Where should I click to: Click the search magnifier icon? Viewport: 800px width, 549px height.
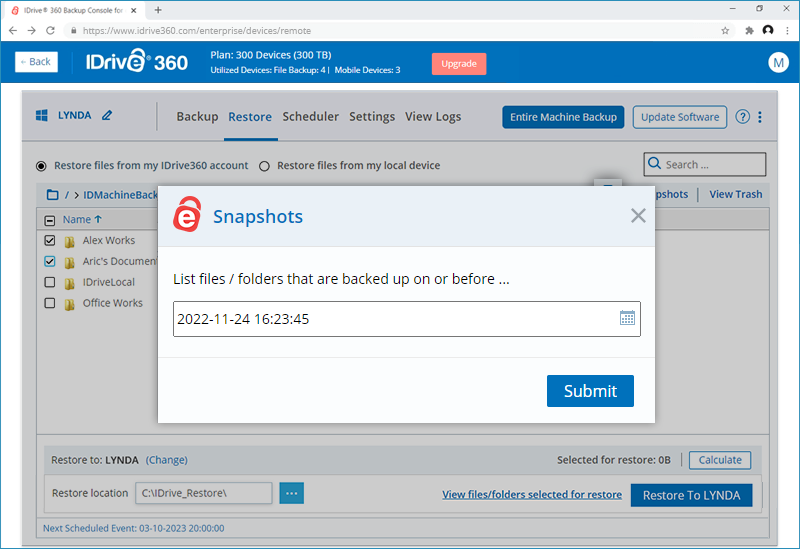tap(654, 164)
